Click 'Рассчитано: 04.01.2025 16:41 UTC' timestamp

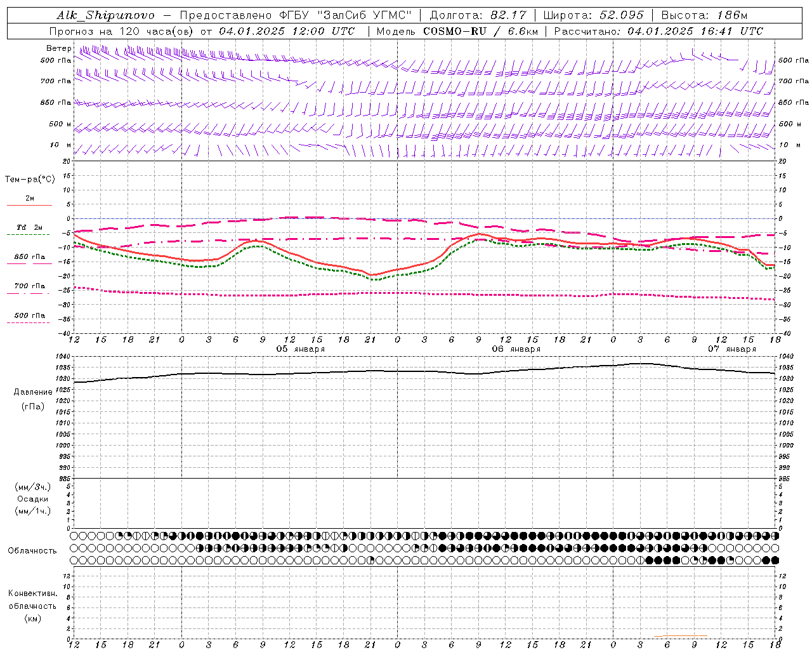[658, 31]
